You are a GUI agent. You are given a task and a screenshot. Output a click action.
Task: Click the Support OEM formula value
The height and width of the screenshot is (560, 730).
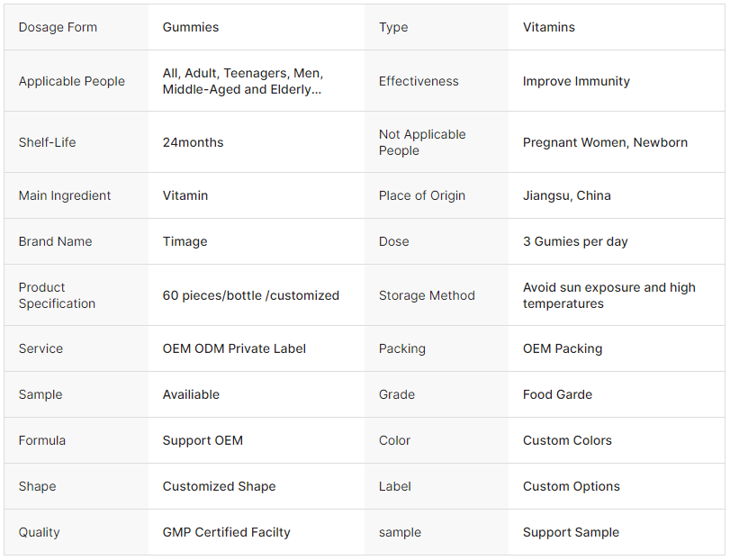pos(203,440)
